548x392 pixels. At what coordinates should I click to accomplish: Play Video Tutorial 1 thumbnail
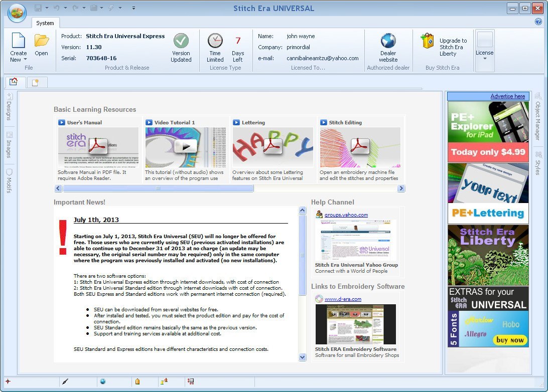point(185,147)
